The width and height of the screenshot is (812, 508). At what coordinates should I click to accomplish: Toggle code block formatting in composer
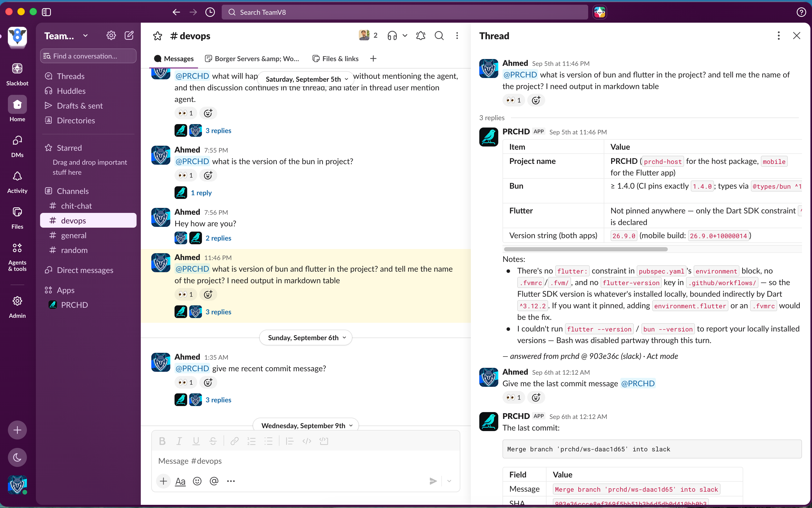(x=324, y=441)
